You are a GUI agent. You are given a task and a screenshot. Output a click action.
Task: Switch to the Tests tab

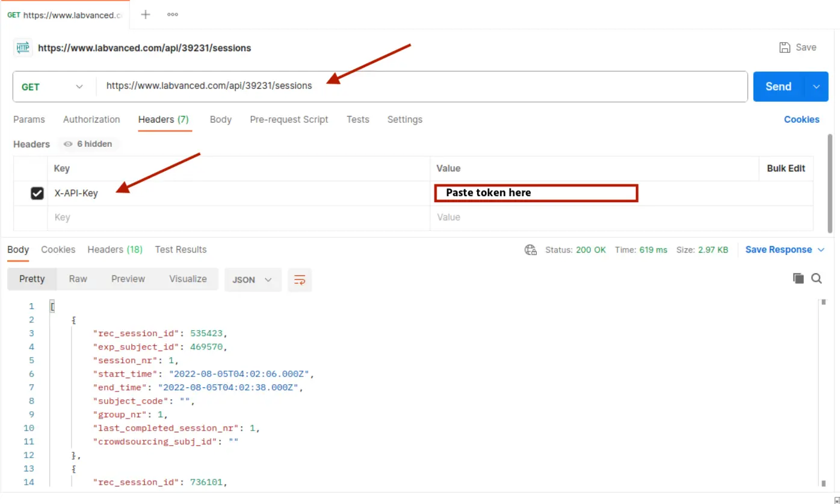point(357,119)
